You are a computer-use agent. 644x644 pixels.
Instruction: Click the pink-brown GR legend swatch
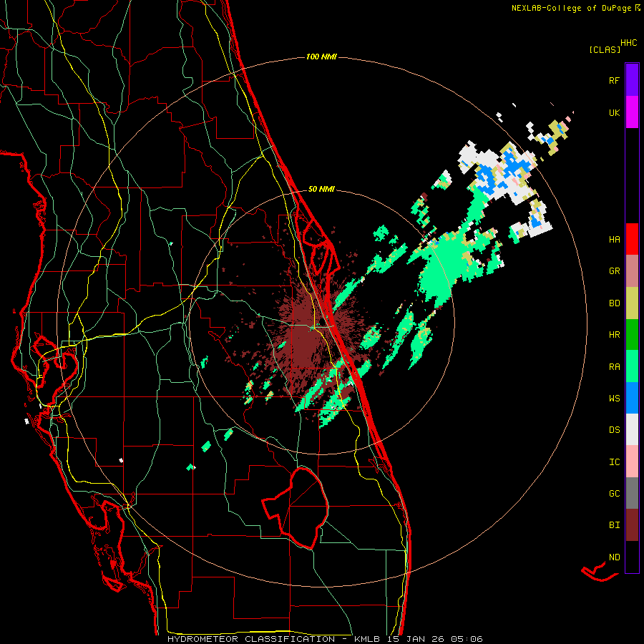pos(632,271)
